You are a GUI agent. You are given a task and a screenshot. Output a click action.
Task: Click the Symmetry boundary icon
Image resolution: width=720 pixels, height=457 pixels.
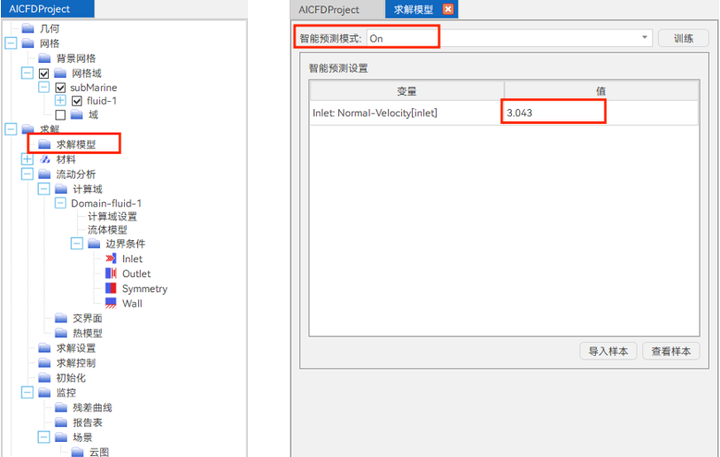coord(111,288)
